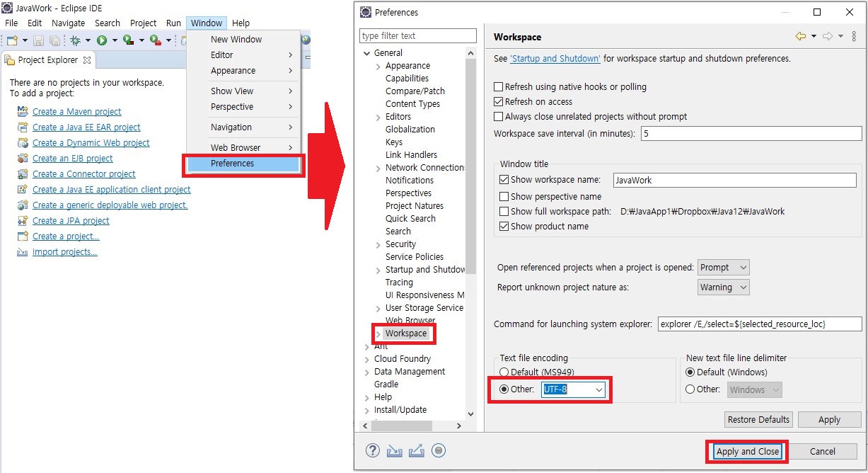This screenshot has height=473, width=868.
Task: Click the forward arrow in Workspace header
Action: point(828,36)
